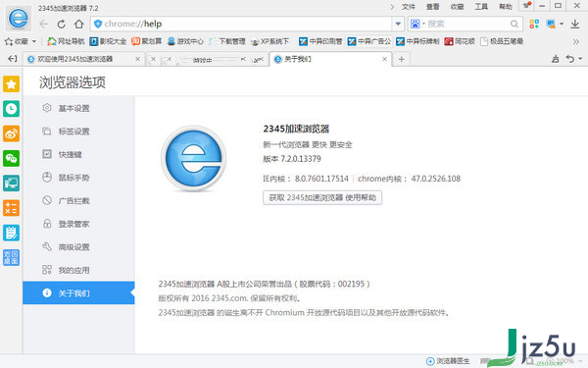The height and width of the screenshot is (368, 588).
Task: Open the calculator icon in sidebar
Action: coord(11,208)
